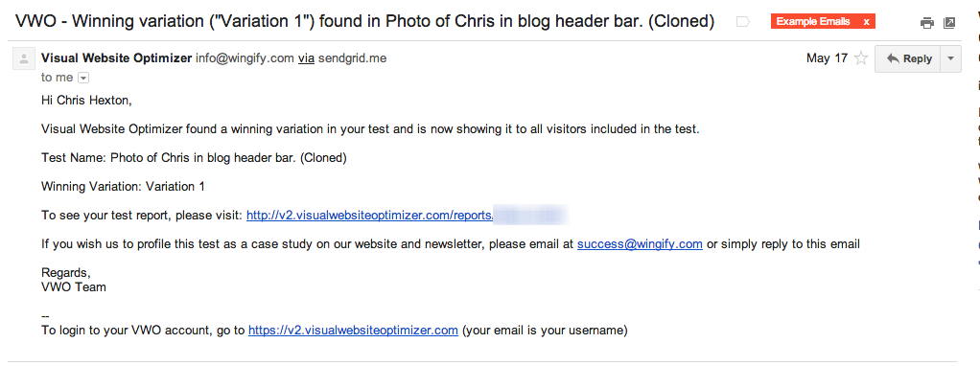
Task: Click the underlined "via" link
Action: 306,58
